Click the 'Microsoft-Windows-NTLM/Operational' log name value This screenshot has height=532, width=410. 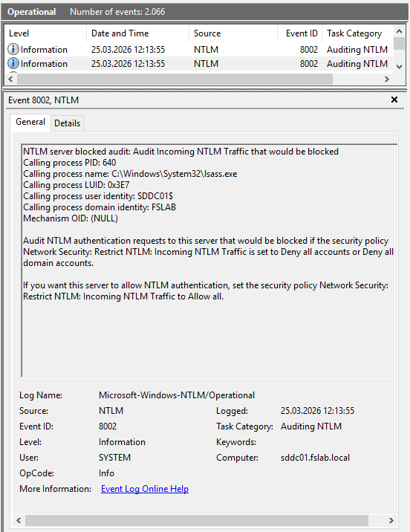click(x=177, y=395)
